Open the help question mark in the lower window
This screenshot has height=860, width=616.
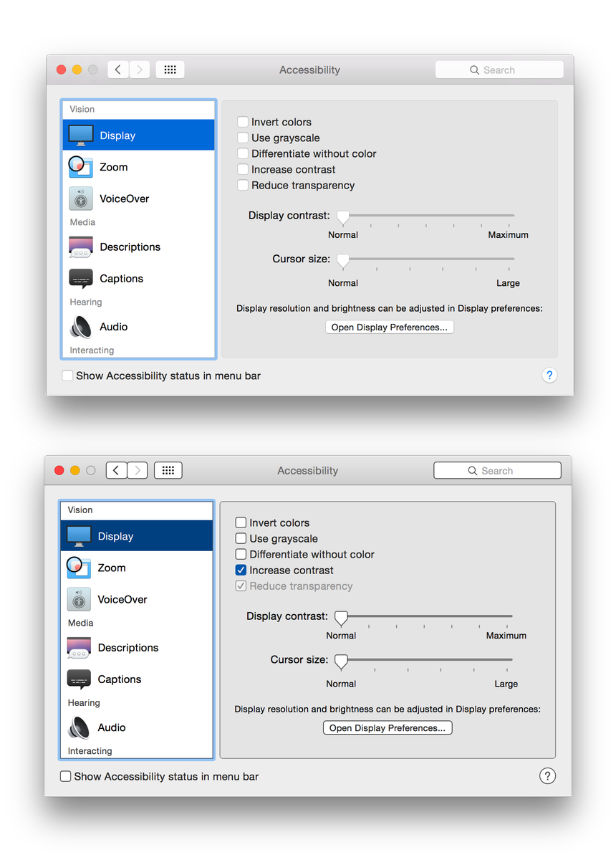pyautogui.click(x=547, y=776)
